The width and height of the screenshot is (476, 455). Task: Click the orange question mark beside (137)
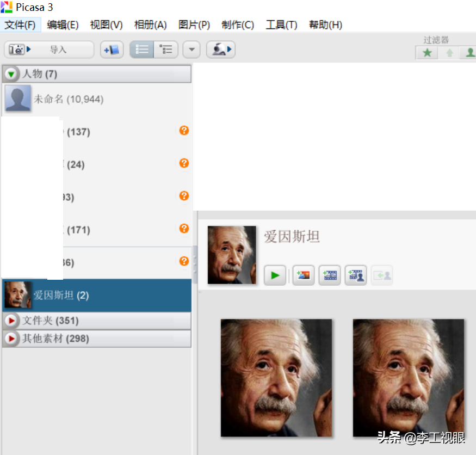point(184,131)
